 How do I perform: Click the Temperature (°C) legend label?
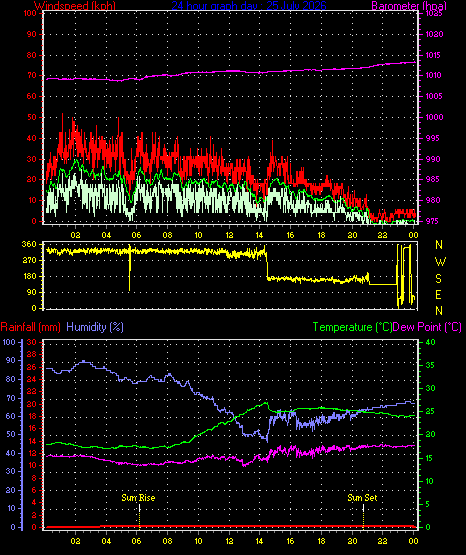(x=352, y=327)
